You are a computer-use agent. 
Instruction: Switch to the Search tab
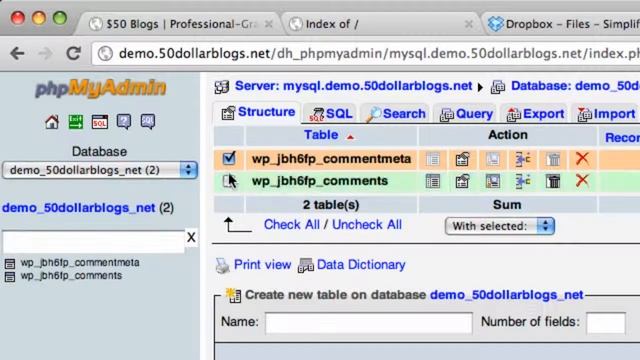coord(395,113)
